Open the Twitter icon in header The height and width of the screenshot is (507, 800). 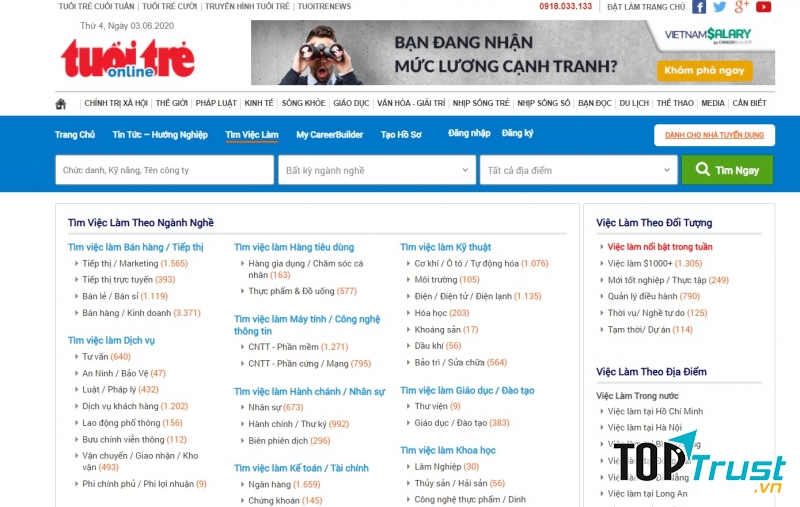tap(720, 7)
